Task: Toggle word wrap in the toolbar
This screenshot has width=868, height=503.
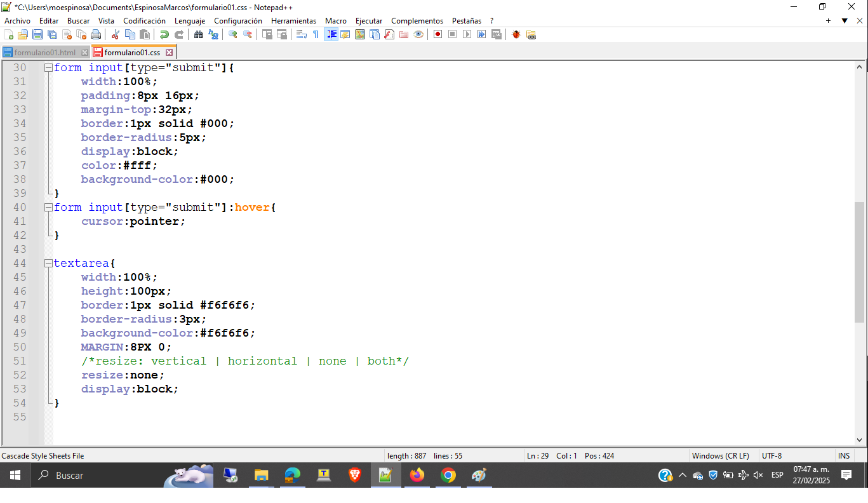Action: (x=302, y=34)
